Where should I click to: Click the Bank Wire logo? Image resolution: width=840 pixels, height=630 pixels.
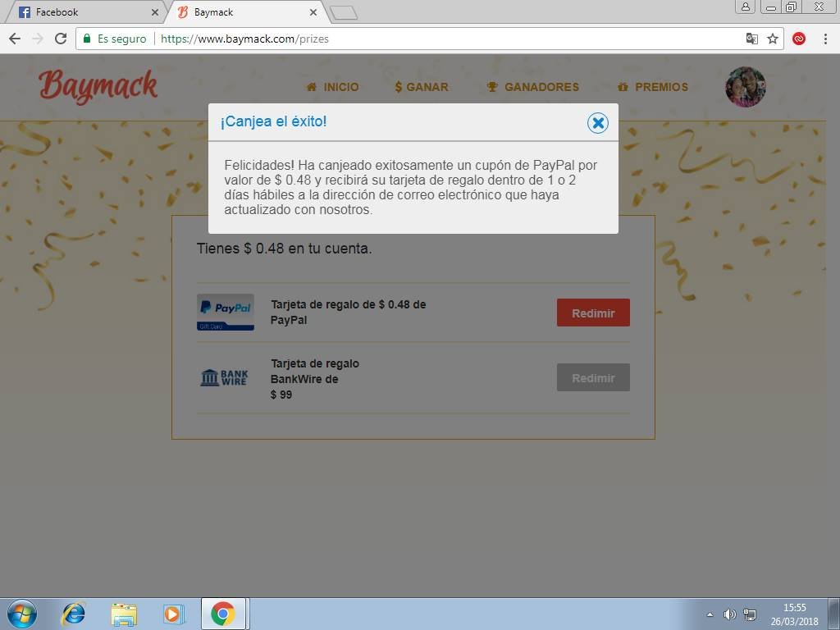click(224, 377)
